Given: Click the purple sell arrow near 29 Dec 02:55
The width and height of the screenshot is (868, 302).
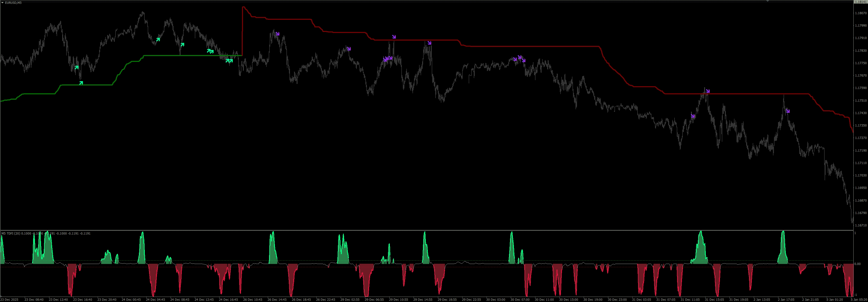Looking at the screenshot, I should point(349,49).
